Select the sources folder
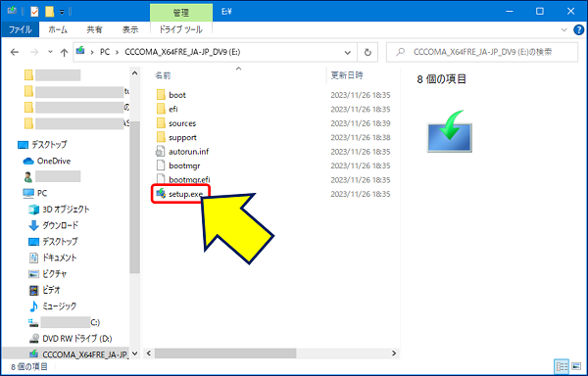 tap(182, 123)
